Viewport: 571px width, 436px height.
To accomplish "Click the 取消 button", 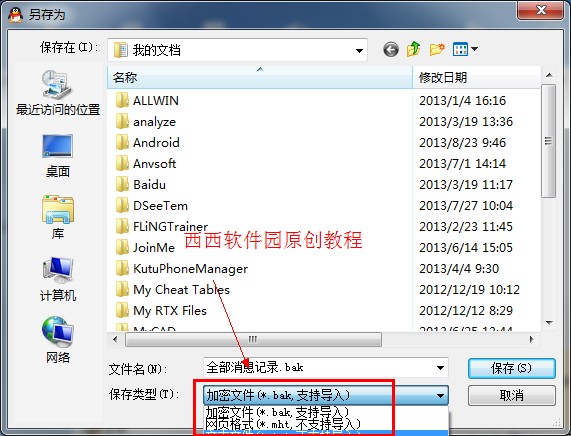I will point(511,395).
